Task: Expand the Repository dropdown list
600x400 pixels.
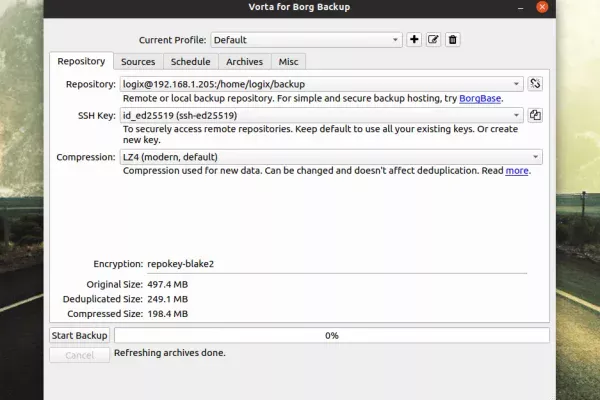Action: pos(516,84)
